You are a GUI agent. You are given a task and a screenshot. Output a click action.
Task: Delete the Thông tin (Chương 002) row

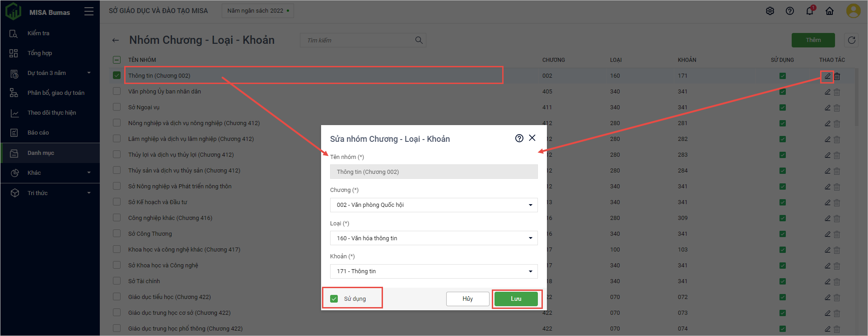click(x=837, y=76)
